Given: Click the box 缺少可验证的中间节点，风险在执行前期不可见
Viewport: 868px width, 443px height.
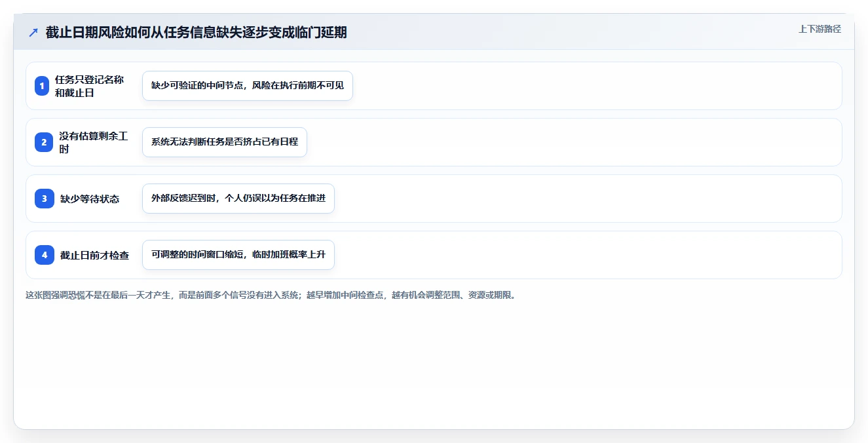Looking at the screenshot, I should point(248,86).
